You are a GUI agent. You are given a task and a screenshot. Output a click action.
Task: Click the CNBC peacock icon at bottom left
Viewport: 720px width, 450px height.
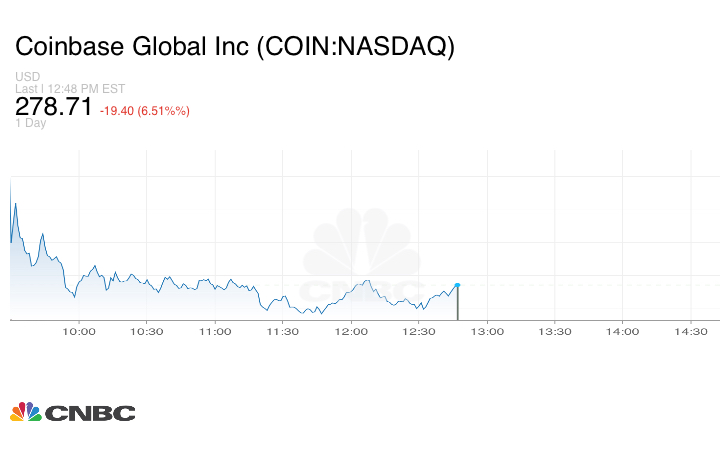(26, 411)
